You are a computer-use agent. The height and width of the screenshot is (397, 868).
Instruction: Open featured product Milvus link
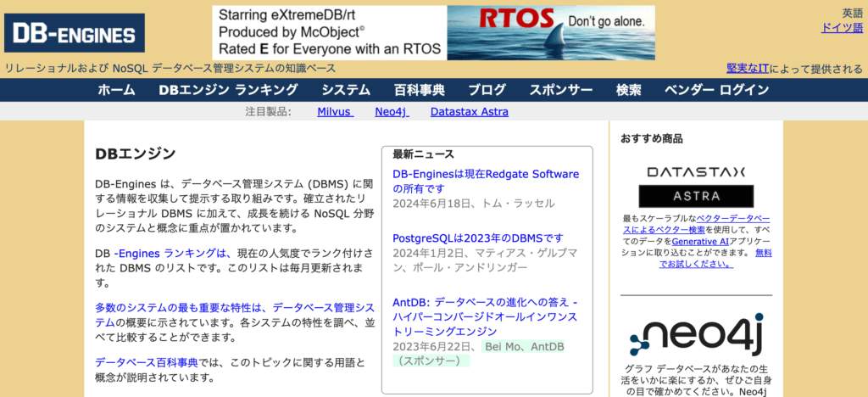[336, 112]
